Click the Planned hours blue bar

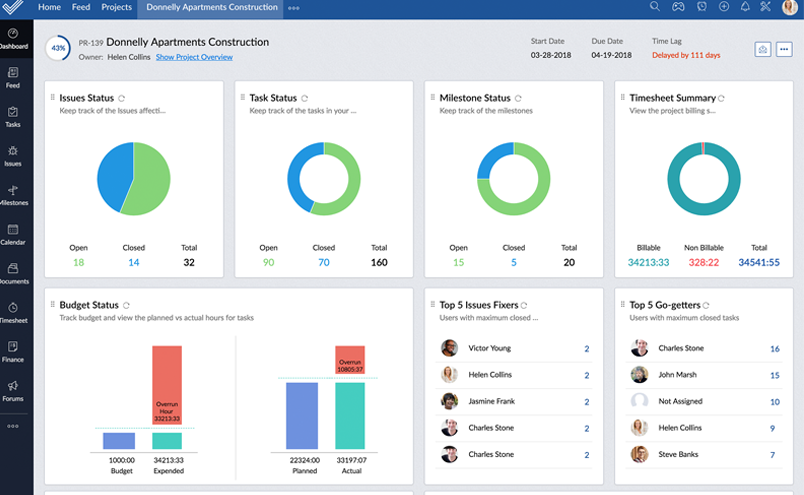coord(302,416)
